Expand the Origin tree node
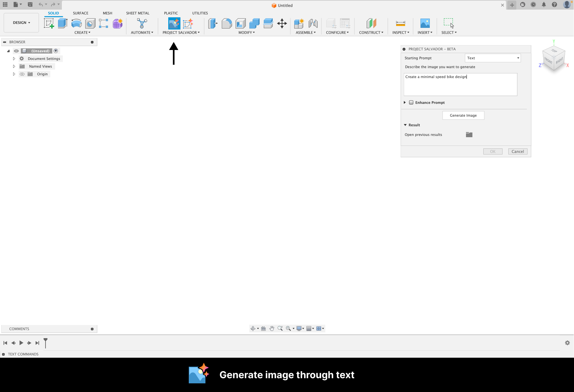Image resolution: width=574 pixels, height=392 pixels. (x=14, y=74)
